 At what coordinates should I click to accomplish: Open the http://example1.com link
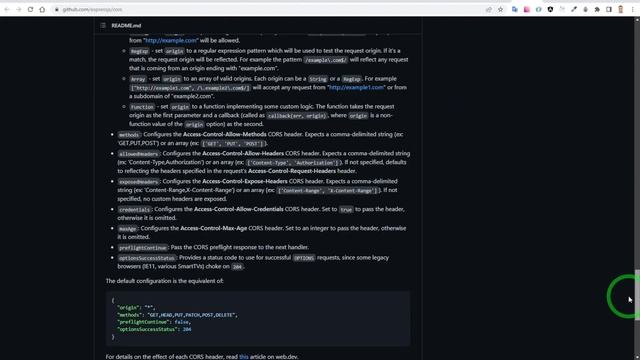356,87
